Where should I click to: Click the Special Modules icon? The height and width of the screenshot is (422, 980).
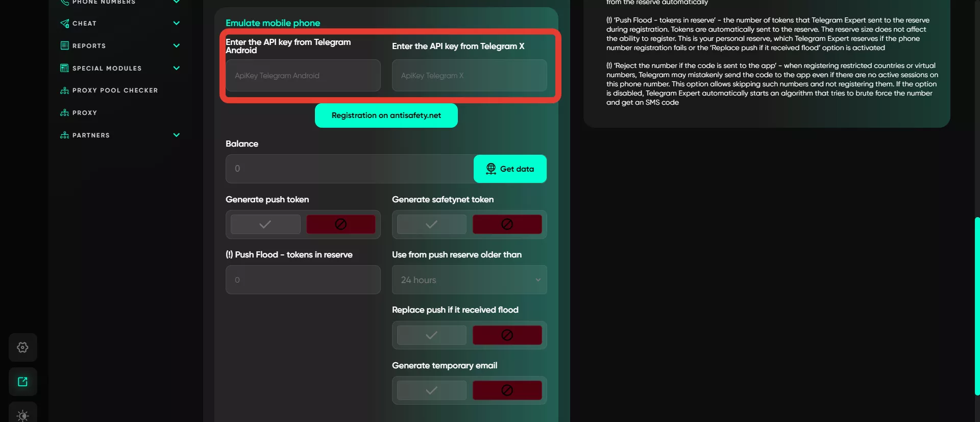(x=64, y=68)
